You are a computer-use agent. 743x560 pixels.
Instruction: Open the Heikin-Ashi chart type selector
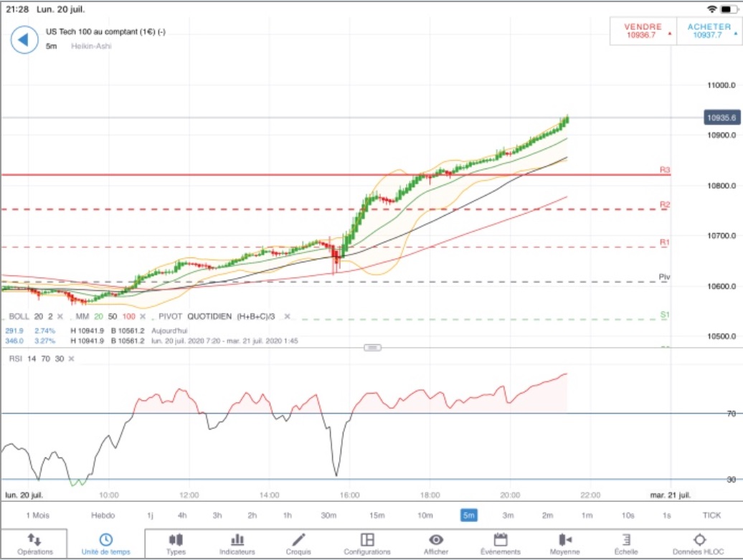coord(92,46)
